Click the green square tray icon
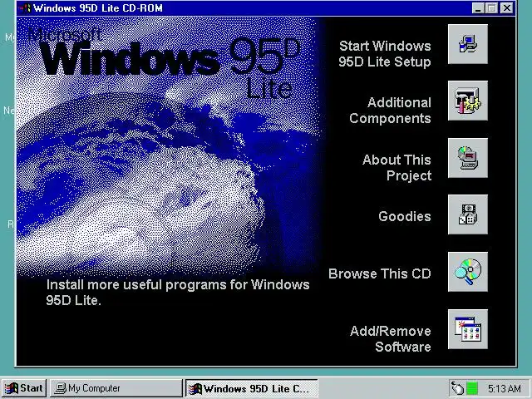Viewport: 532px width, 399px height. (x=472, y=388)
